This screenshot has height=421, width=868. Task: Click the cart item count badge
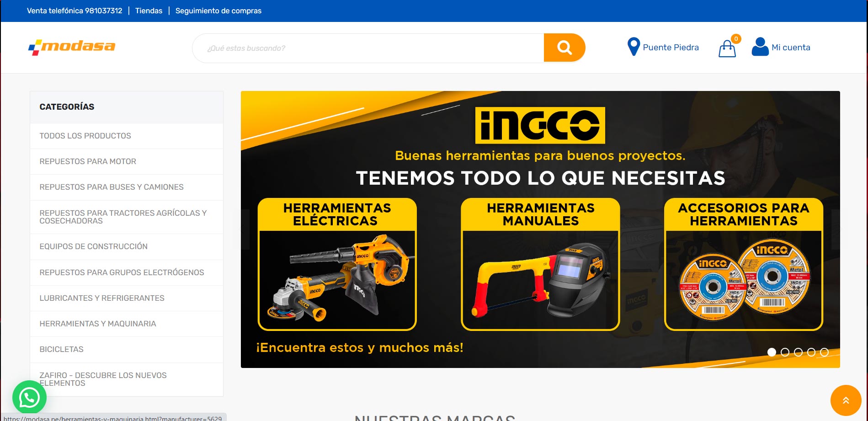[x=736, y=39]
